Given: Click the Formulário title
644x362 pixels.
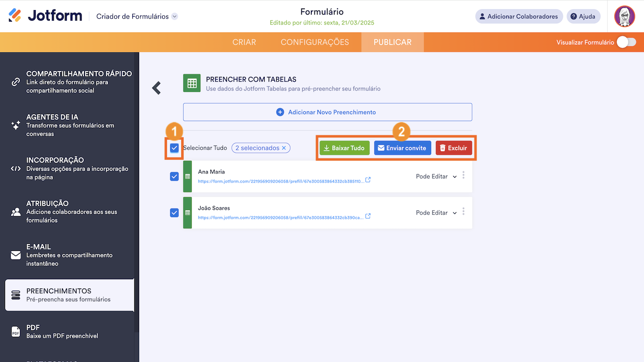Looking at the screenshot, I should [x=322, y=12].
